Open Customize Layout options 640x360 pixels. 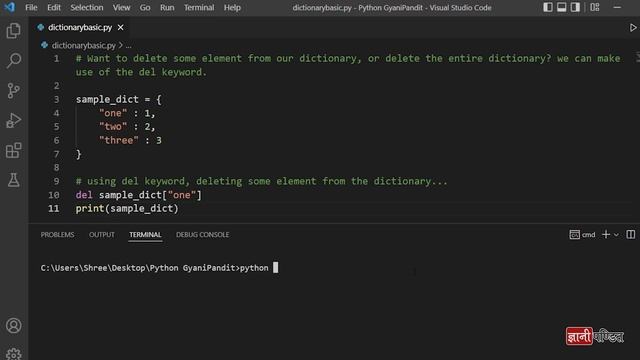(x=595, y=7)
